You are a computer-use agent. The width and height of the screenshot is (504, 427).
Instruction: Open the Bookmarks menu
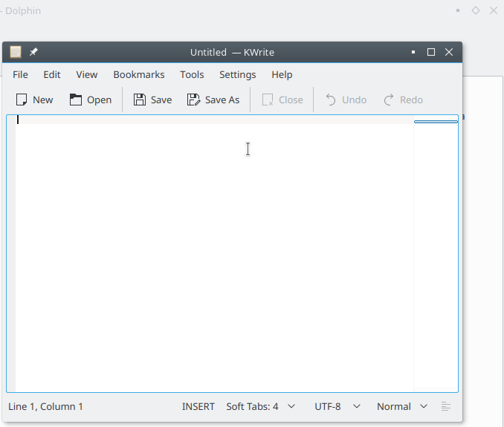click(x=139, y=74)
